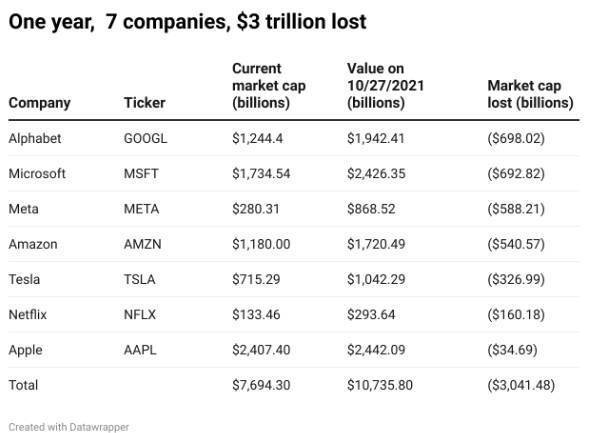Open the Created with Datawrapper link
The width and height of the screenshot is (595, 433).
click(69, 427)
